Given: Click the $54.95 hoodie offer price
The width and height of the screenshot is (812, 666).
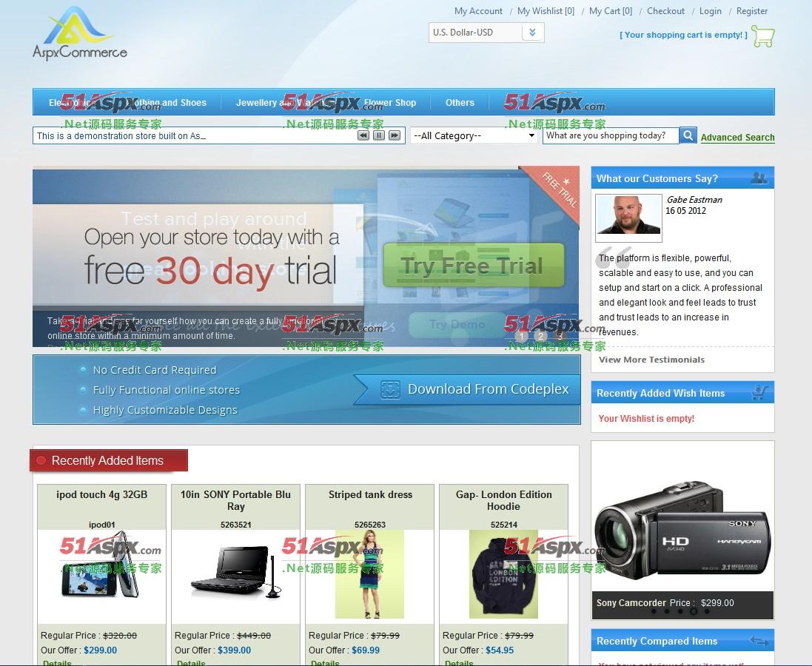Looking at the screenshot, I should [500, 650].
